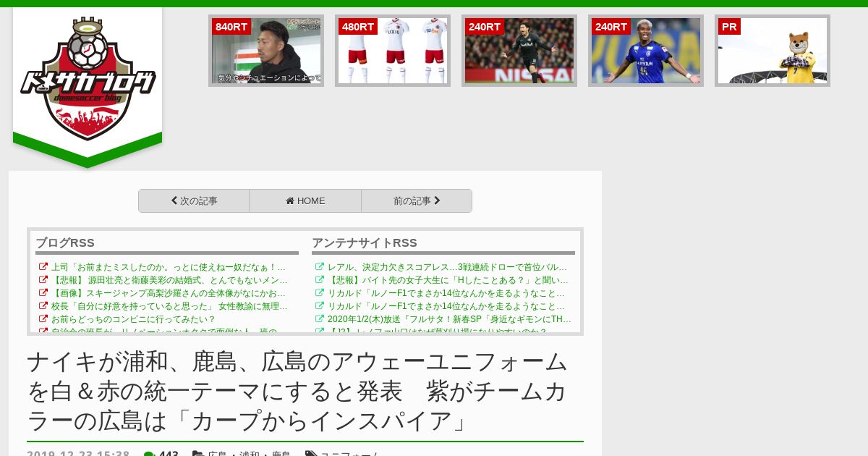The height and width of the screenshot is (456, 868).
Task: Open the thumbnail of player in blue kit
Action: pos(646,51)
